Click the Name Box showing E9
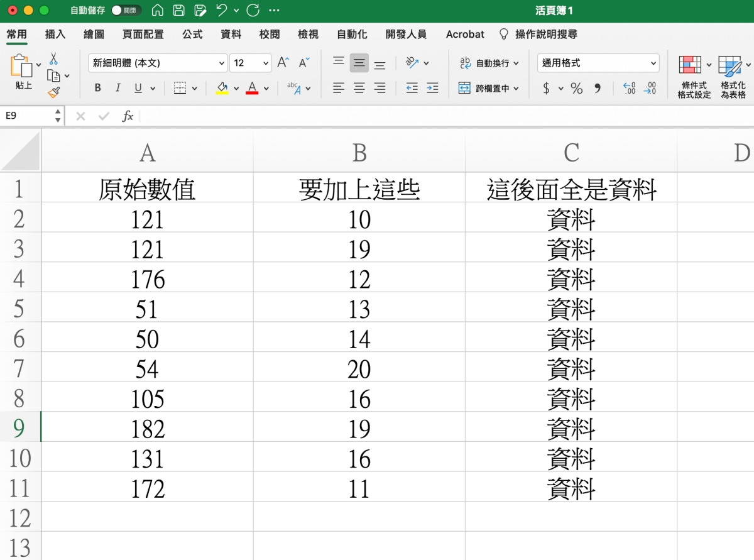The image size is (754, 560). (x=28, y=116)
